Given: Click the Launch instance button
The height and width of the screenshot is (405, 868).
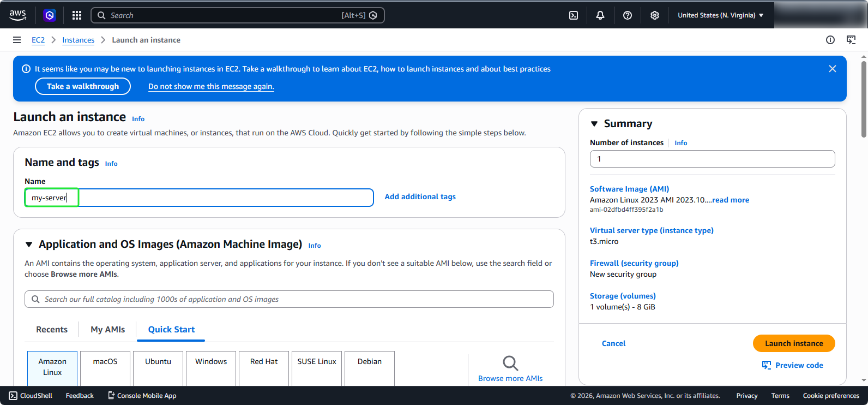Looking at the screenshot, I should [x=794, y=343].
